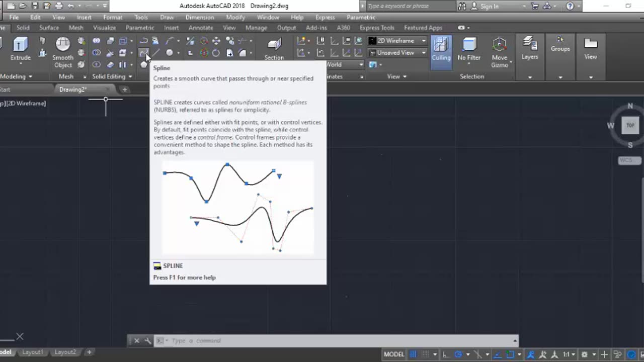
Task: Click the Print icon in quick access toolbar
Action: (x=59, y=6)
